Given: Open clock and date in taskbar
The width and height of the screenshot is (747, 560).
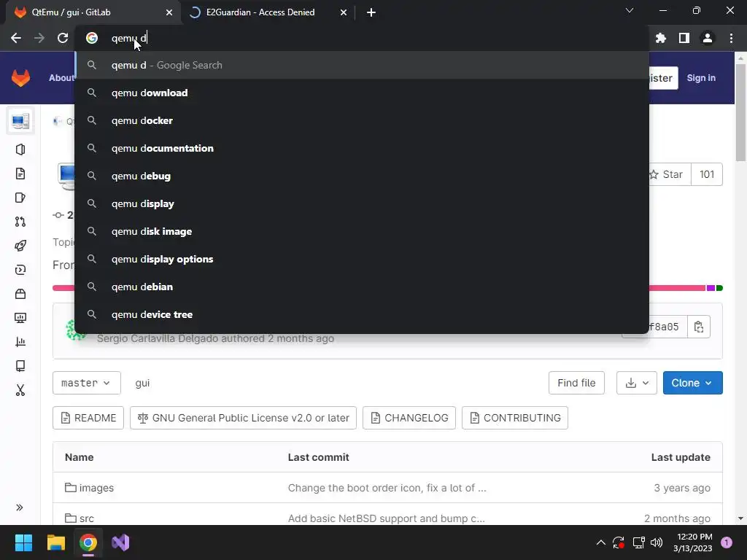Looking at the screenshot, I should [693, 542].
